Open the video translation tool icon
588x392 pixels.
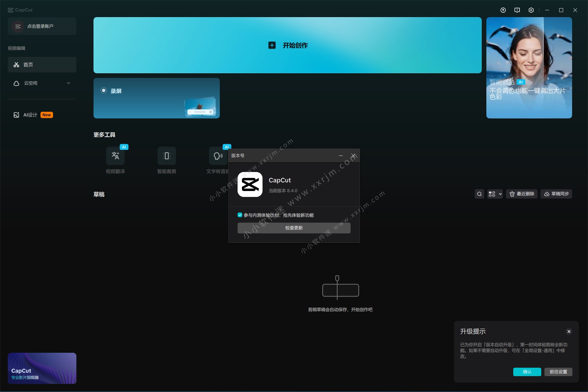[x=115, y=156]
